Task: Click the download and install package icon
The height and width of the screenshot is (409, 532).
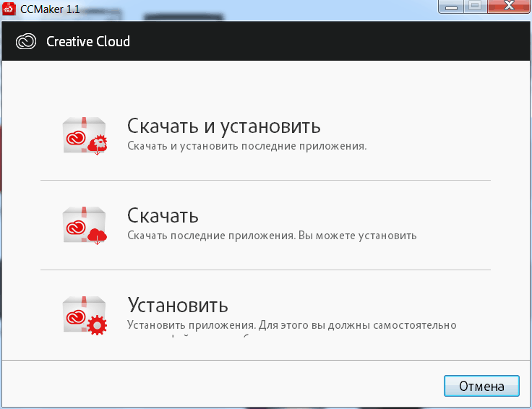Action: click(85, 136)
